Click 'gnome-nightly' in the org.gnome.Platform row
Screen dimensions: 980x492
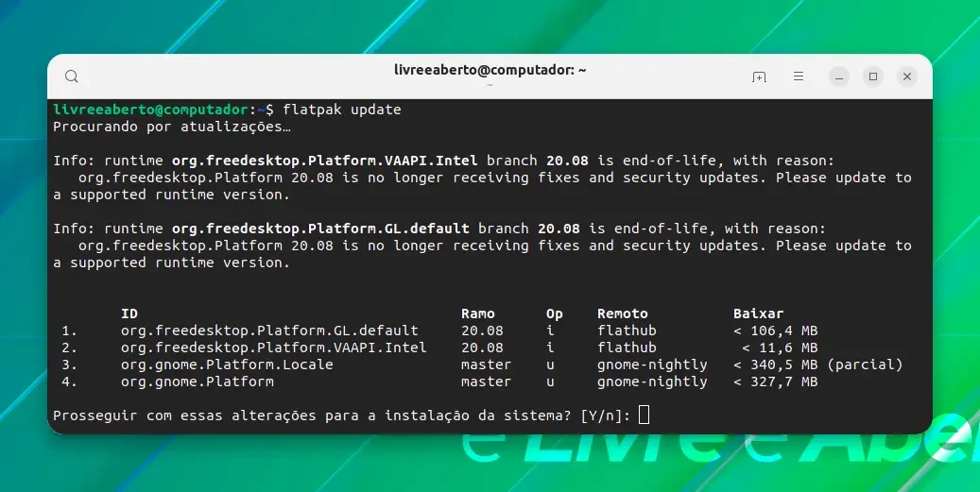click(652, 382)
